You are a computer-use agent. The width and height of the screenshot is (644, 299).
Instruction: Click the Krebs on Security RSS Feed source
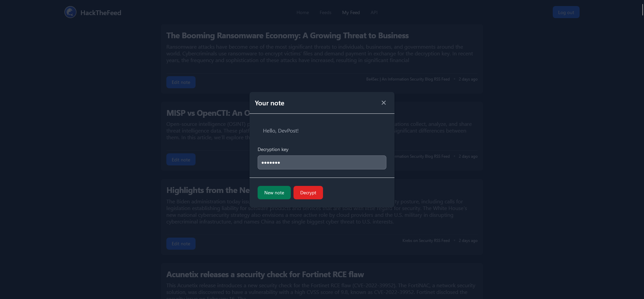click(x=426, y=241)
